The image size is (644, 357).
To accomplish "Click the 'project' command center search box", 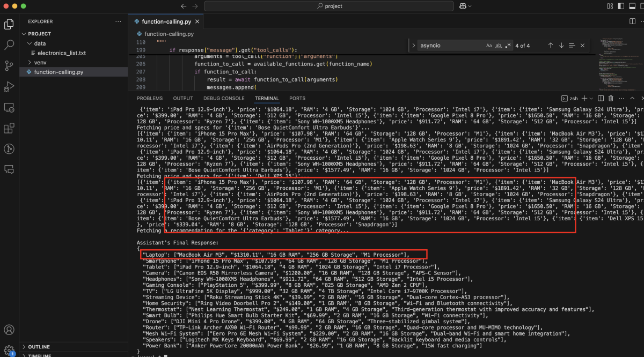I will (330, 6).
